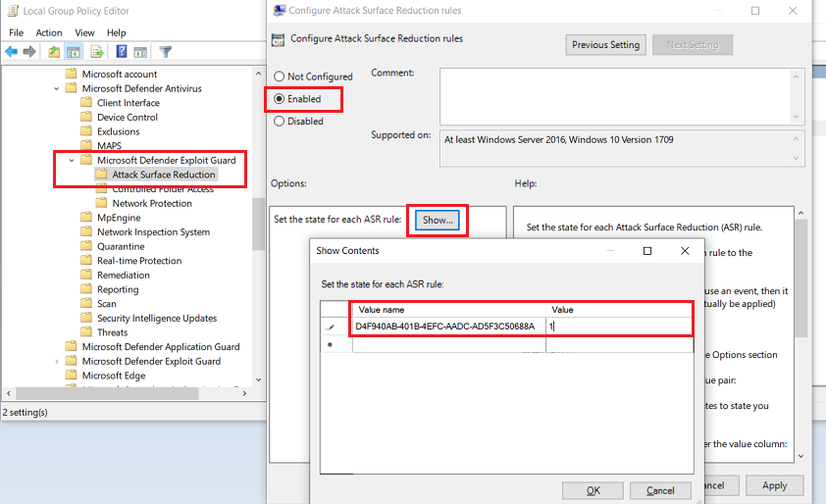Collapse the Microsoft Defender Exploit Guard folder
826x504 pixels.
point(72,160)
